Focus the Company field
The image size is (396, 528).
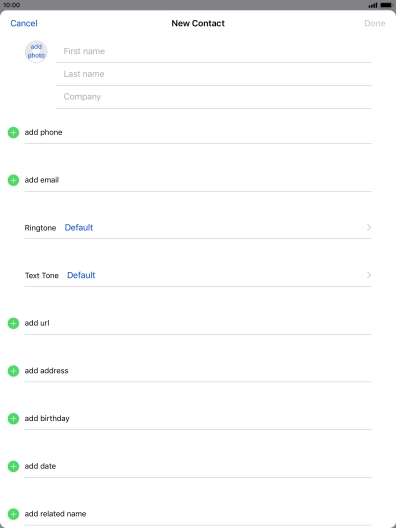click(213, 97)
